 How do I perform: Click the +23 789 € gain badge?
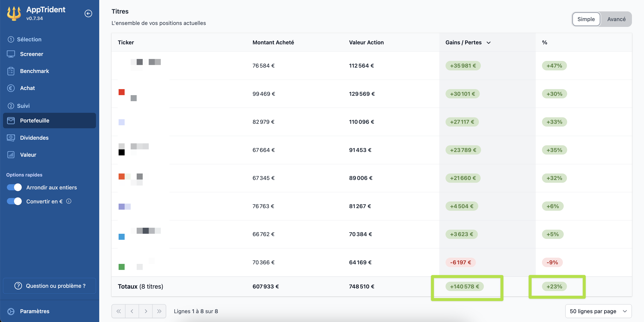(463, 150)
